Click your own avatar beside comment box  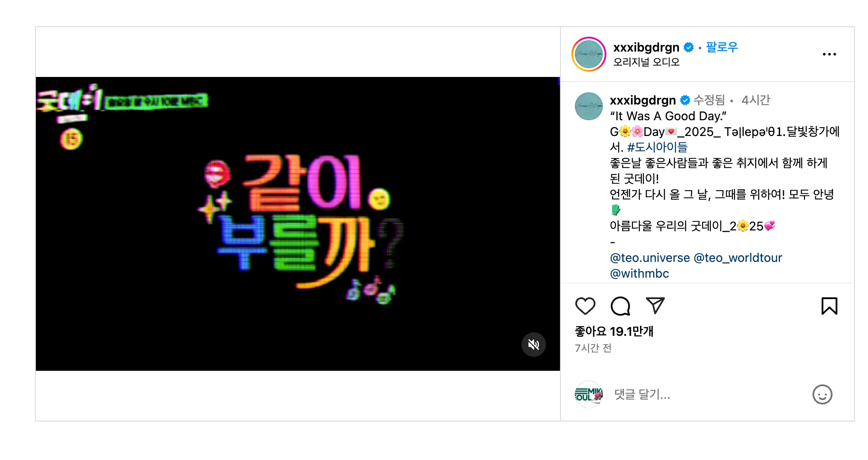coord(588,394)
